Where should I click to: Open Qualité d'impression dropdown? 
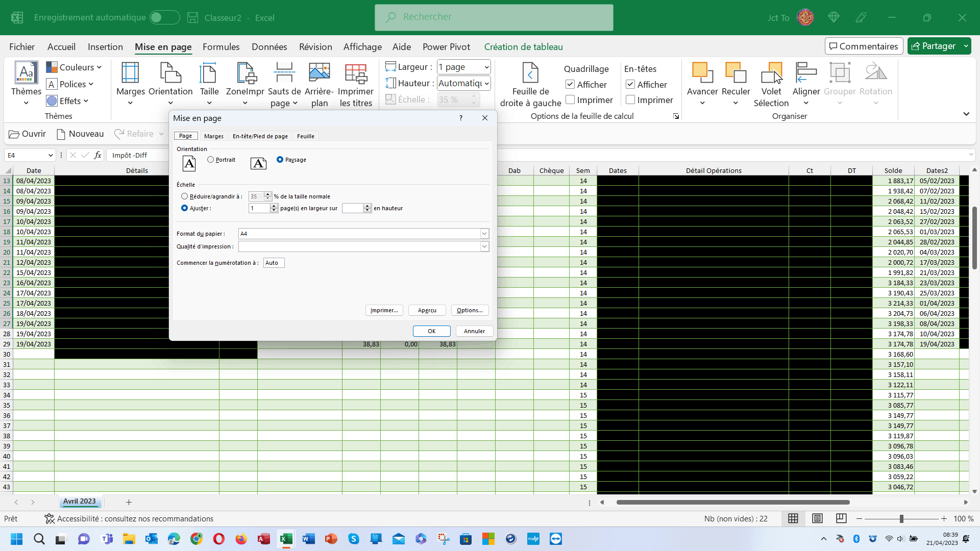point(484,246)
